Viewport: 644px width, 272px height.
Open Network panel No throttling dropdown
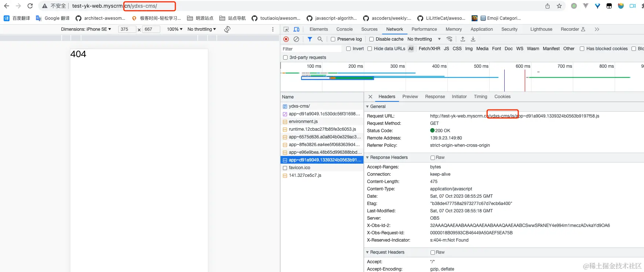tap(424, 39)
